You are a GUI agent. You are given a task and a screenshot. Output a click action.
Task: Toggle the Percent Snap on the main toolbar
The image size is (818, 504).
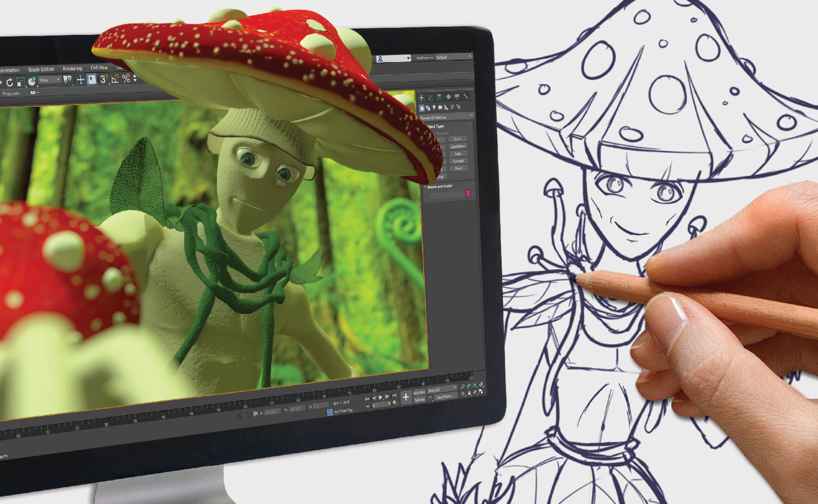click(126, 79)
